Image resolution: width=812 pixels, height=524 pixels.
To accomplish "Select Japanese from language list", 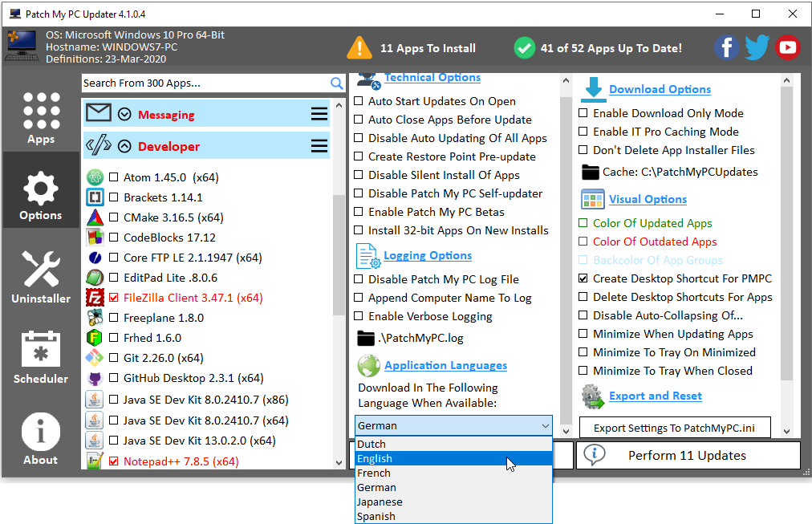I will (x=380, y=502).
